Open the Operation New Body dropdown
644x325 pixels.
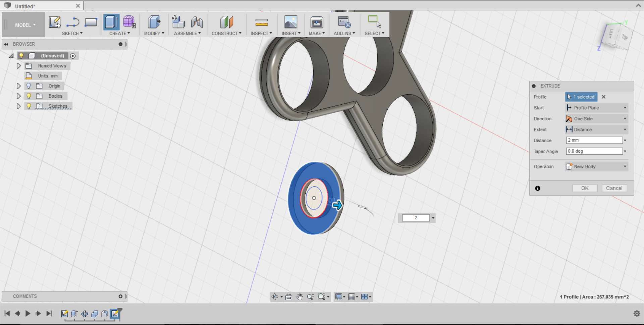(x=596, y=166)
